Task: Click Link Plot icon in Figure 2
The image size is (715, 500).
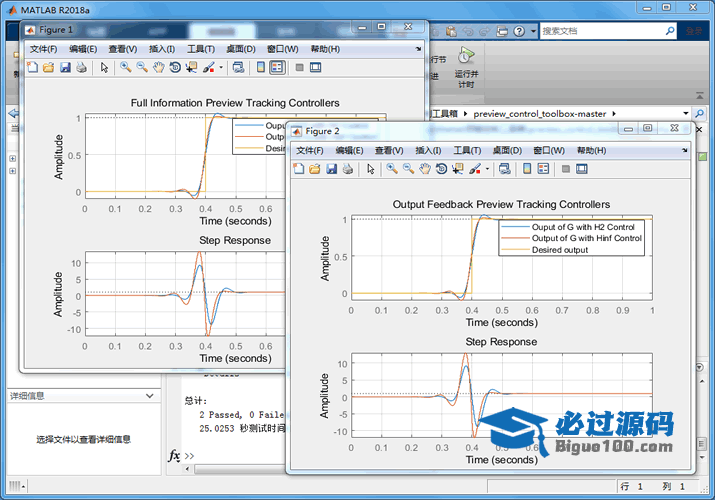Action: click(504, 169)
